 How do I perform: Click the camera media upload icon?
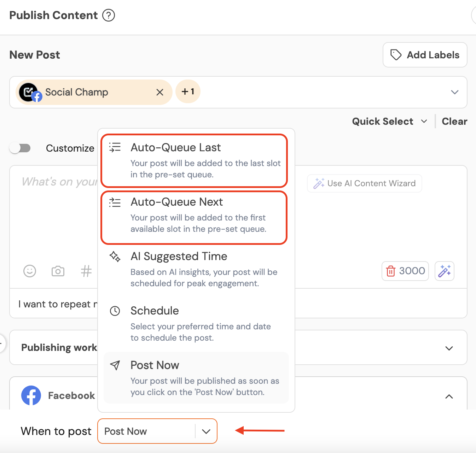tap(58, 271)
